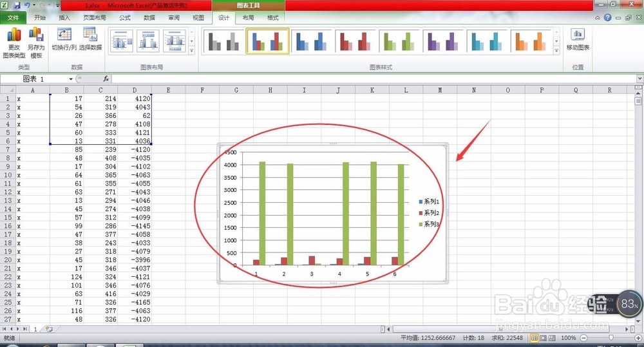Click cell with value 366
The image size is (644, 347).
(x=100, y=115)
